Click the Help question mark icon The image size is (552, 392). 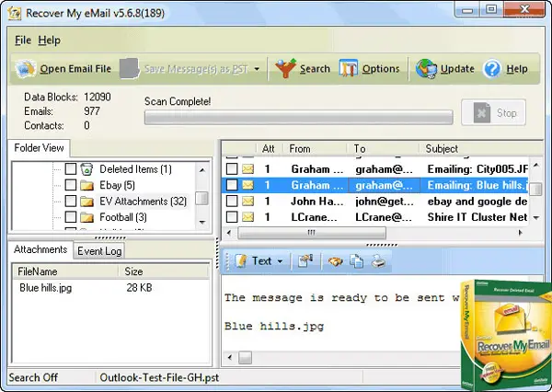pos(492,68)
